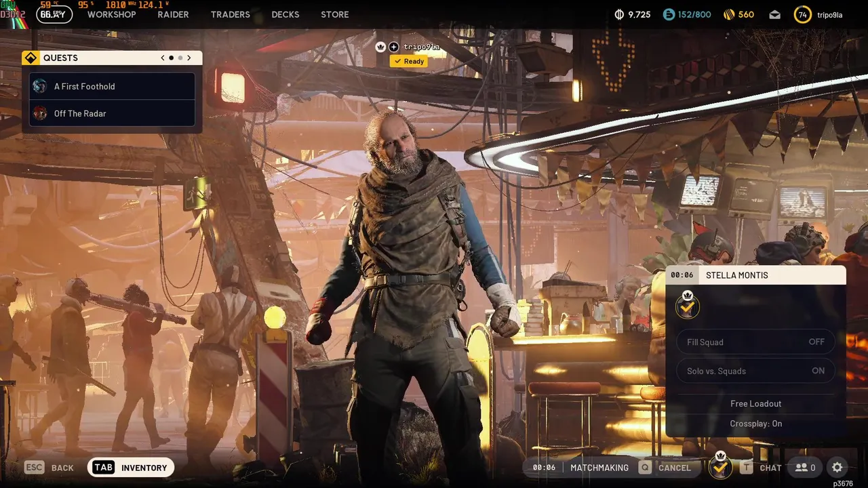The width and height of the screenshot is (868, 488).
Task: Click the Matchmaking status label
Action: coord(599,468)
